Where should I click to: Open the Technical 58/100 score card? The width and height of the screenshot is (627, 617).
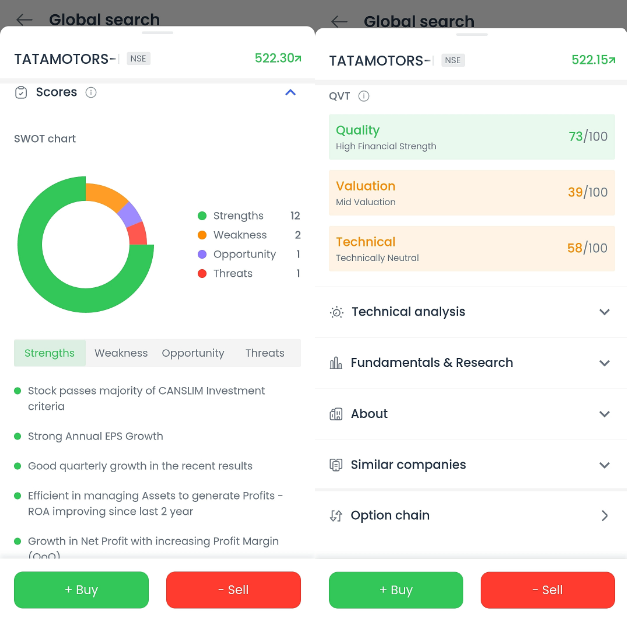472,249
